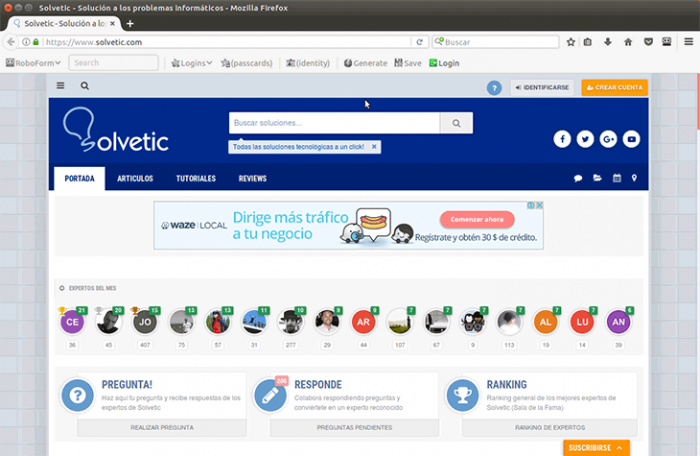
Task: Click Realizar Pregunta button
Action: (x=162, y=427)
